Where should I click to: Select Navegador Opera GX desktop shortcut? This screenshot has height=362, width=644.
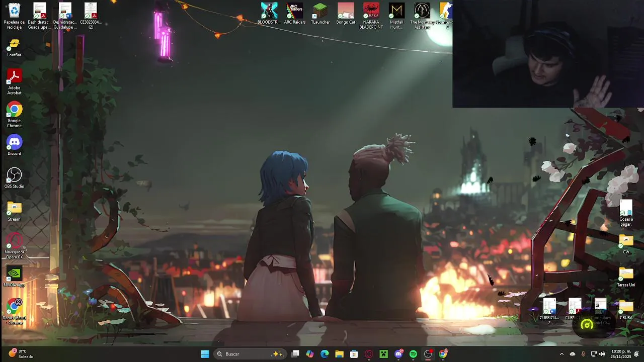click(x=14, y=246)
